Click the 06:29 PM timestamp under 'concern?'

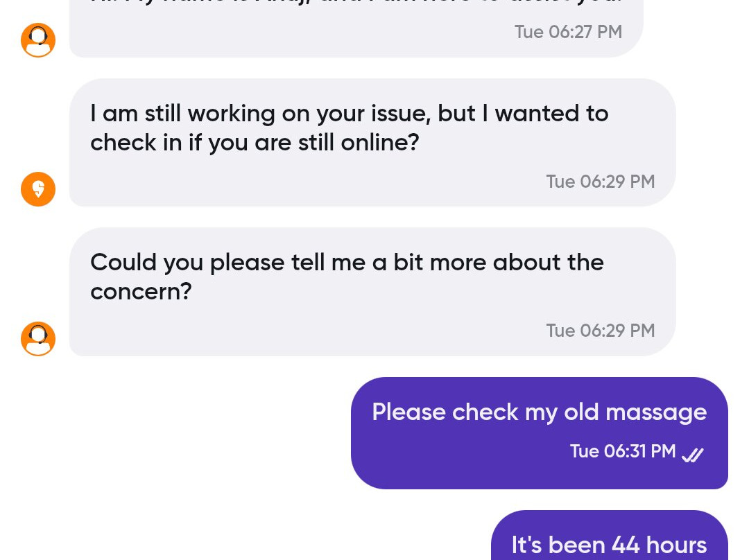(x=600, y=331)
